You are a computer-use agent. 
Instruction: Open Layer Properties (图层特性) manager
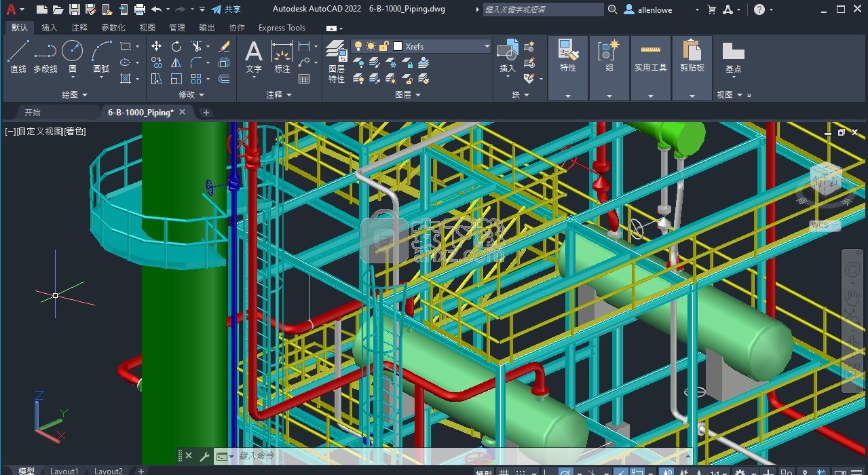tap(337, 61)
